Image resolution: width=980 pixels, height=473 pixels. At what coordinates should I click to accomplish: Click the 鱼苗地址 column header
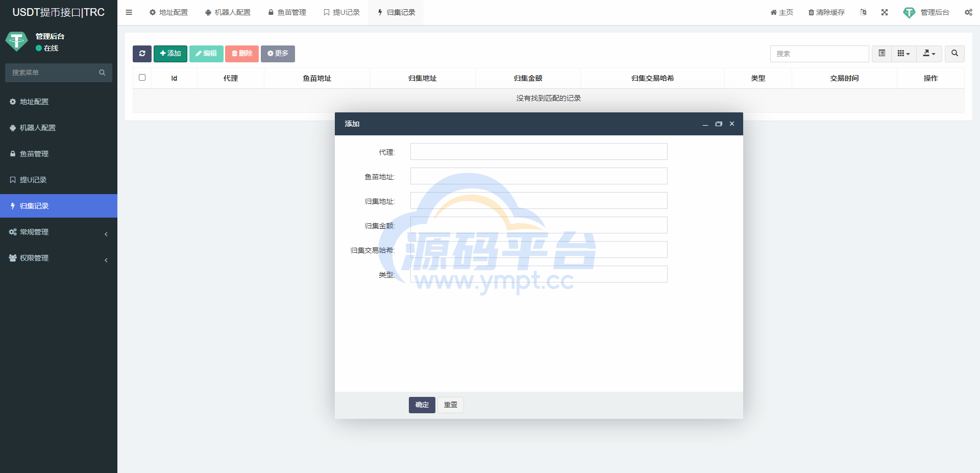point(317,78)
